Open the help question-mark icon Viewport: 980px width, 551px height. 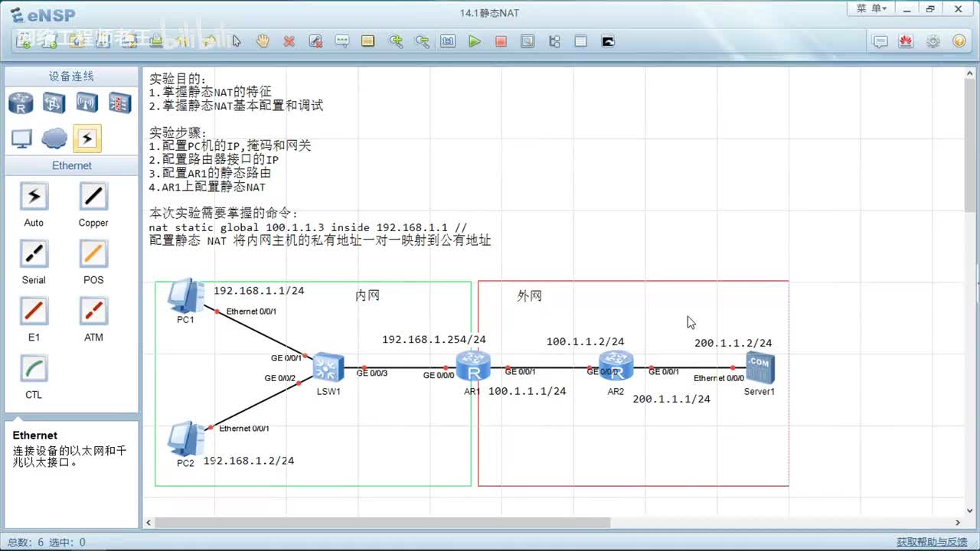[959, 41]
